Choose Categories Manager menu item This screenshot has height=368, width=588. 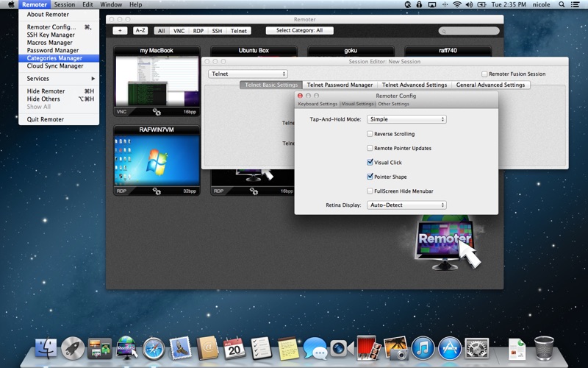(59, 58)
